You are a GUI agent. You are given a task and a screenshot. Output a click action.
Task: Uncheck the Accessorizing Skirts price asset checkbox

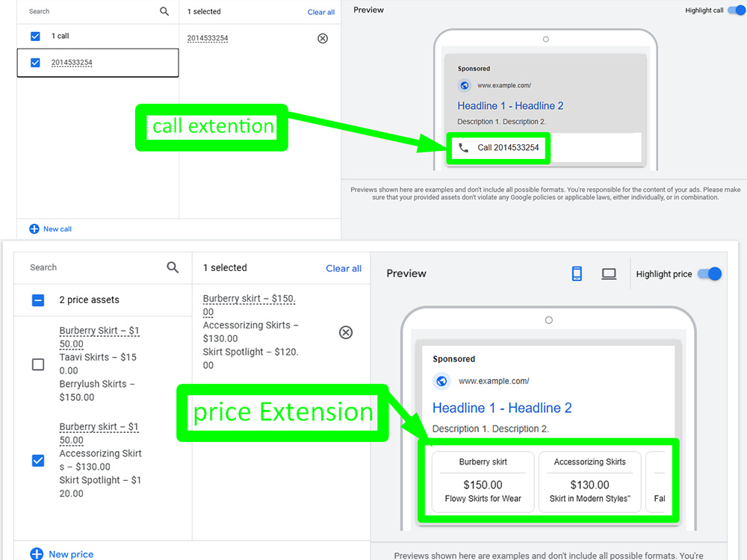pos(38,461)
